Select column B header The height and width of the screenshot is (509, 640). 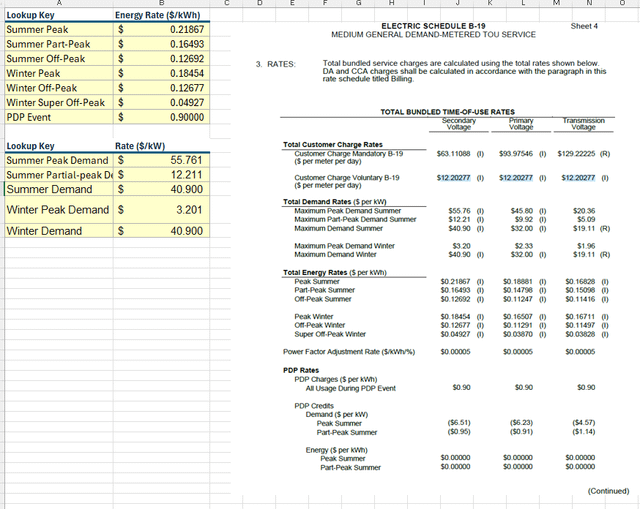pyautogui.click(x=162, y=3)
